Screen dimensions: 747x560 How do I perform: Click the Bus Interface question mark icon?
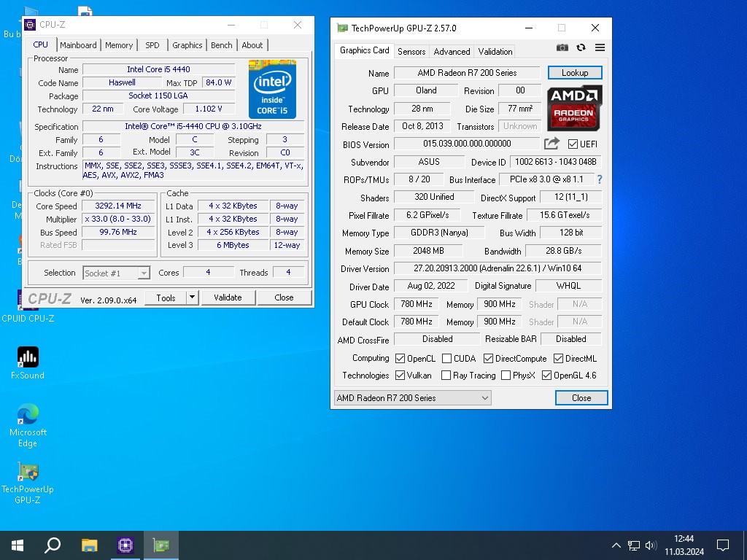click(x=600, y=179)
